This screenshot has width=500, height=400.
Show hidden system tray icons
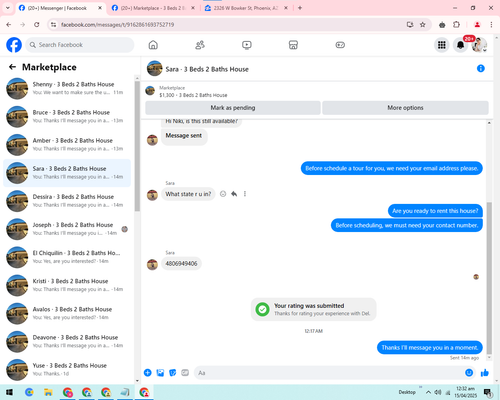428,392
